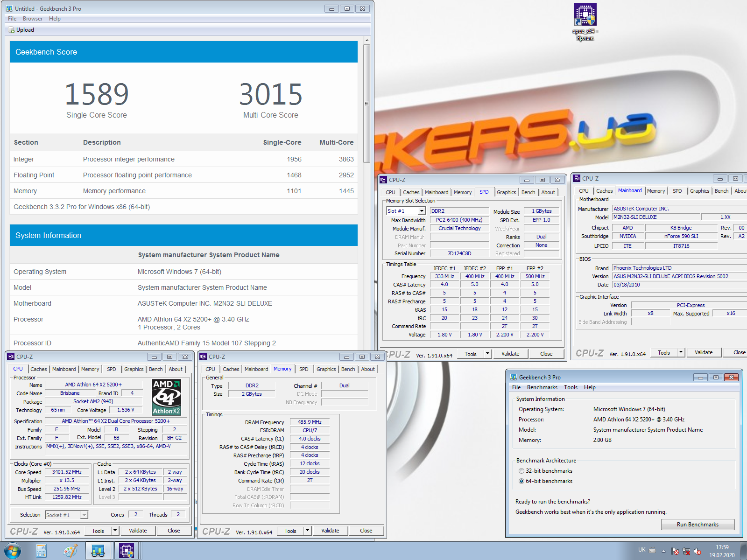Click scrollbar up arrow in Geekbench results
The height and width of the screenshot is (560, 747).
(366, 40)
